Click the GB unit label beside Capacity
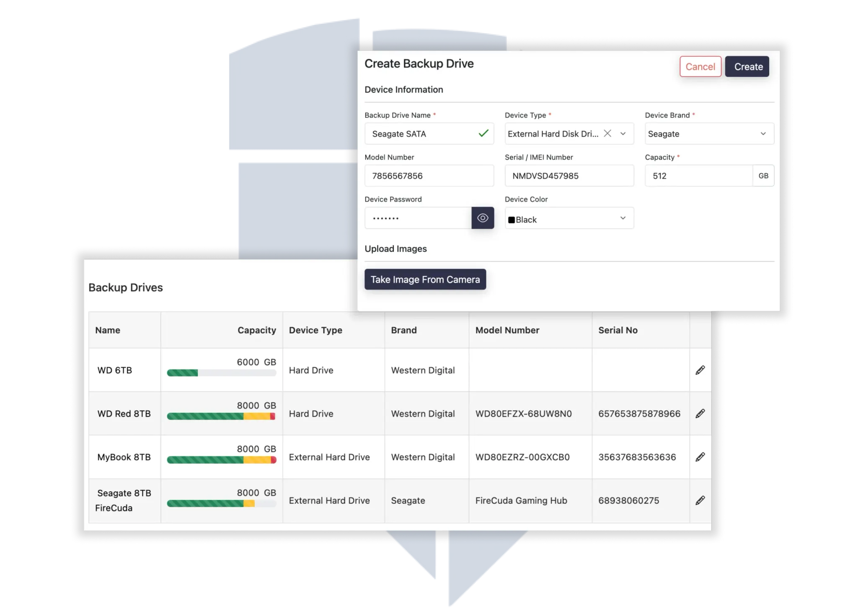This screenshot has width=858, height=616. coord(763,176)
